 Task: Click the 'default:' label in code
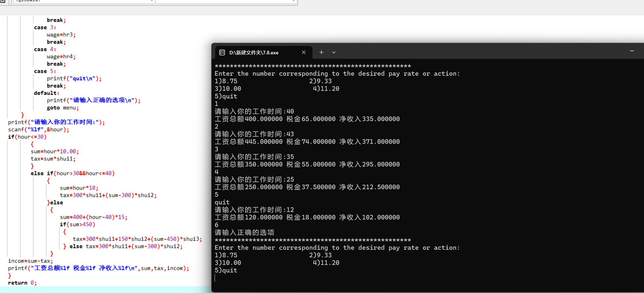pos(46,93)
